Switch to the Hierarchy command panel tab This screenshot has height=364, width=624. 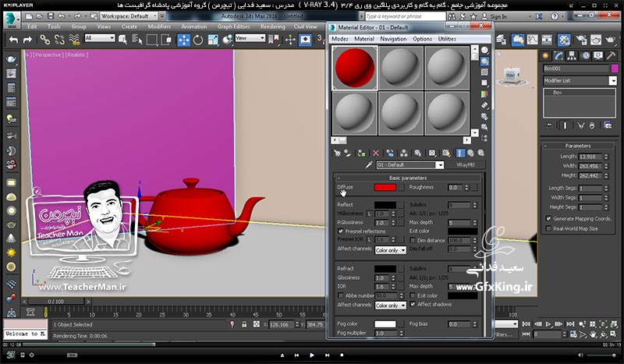572,56
